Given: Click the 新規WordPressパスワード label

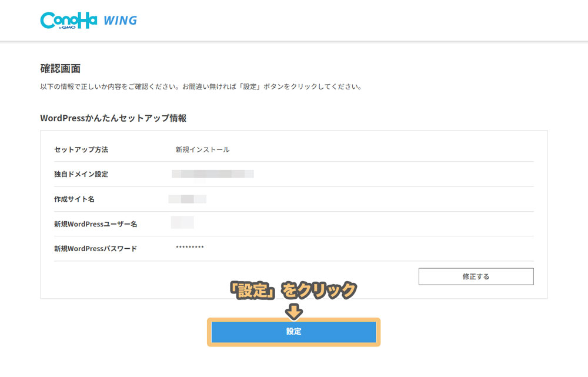Looking at the screenshot, I should (x=96, y=249).
